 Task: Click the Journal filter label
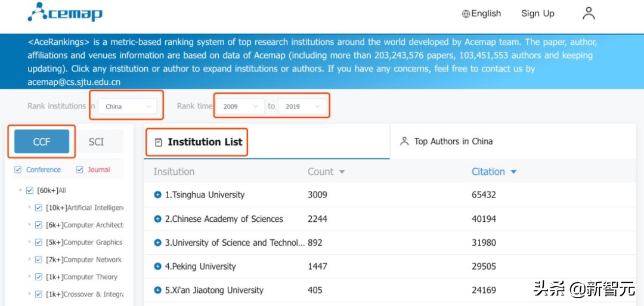[x=98, y=169]
